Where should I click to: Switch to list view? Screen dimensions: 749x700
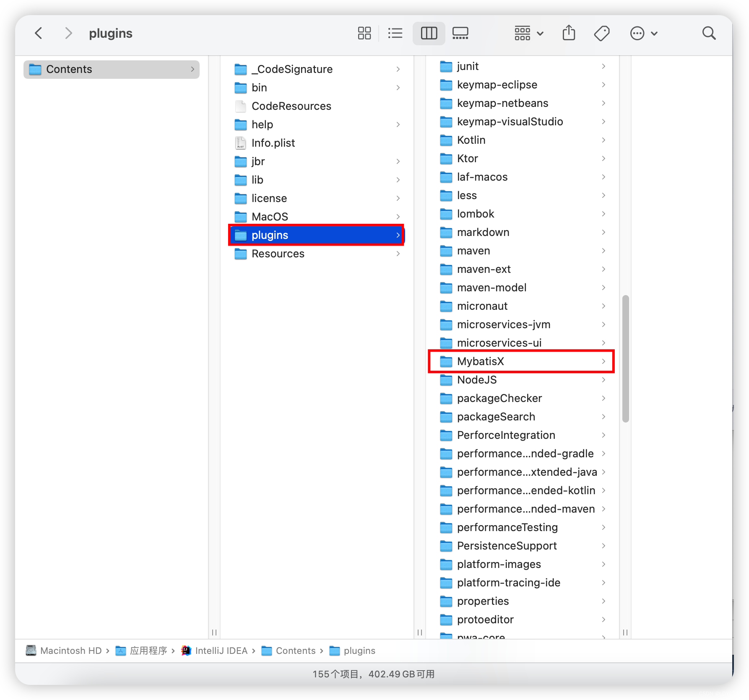point(395,33)
